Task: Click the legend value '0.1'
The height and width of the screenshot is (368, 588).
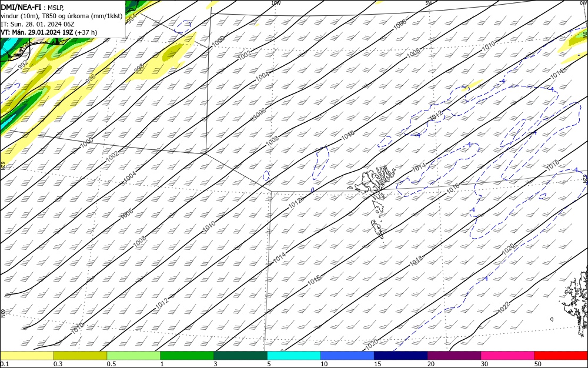Action: (x=4, y=364)
